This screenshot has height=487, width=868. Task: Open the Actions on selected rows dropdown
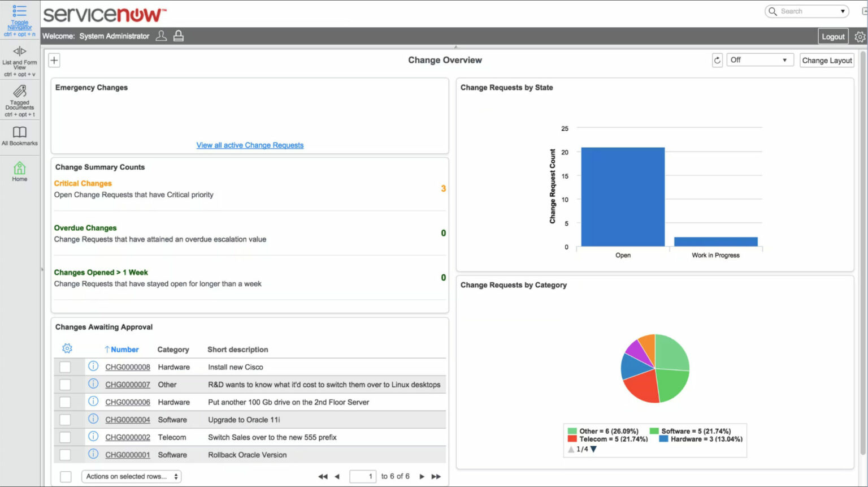click(x=131, y=476)
